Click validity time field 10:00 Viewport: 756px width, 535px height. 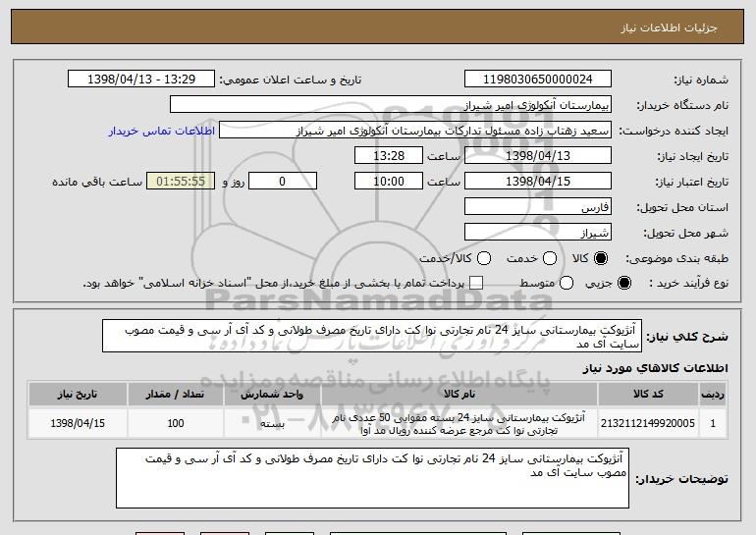click(x=389, y=182)
